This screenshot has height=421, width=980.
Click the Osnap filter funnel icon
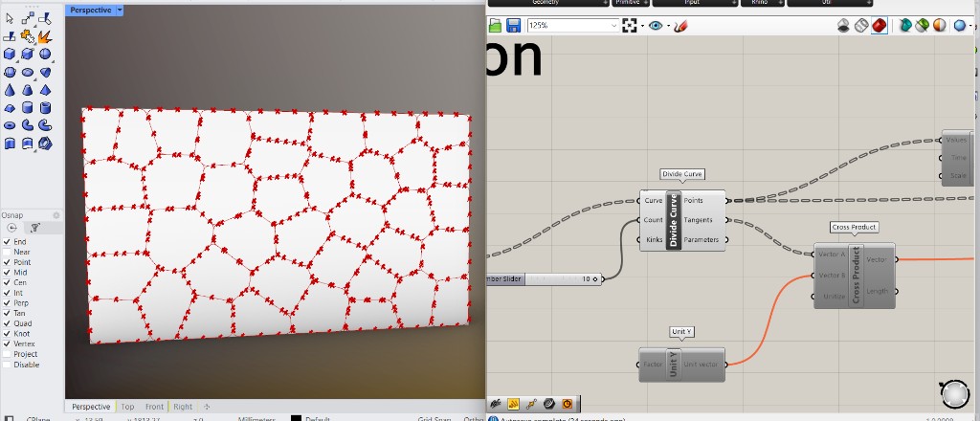pos(35,228)
